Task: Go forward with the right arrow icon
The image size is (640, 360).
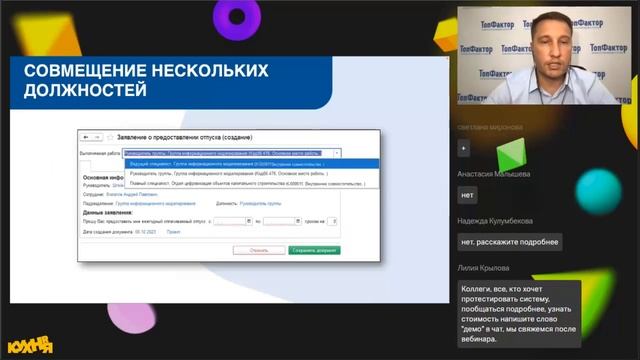Action: tap(97, 138)
